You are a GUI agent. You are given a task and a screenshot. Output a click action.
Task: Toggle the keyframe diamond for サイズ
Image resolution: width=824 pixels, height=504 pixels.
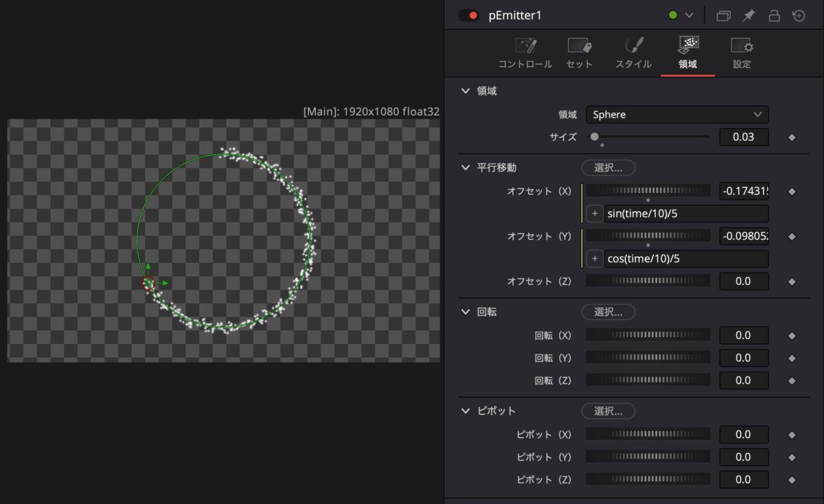[x=792, y=137]
